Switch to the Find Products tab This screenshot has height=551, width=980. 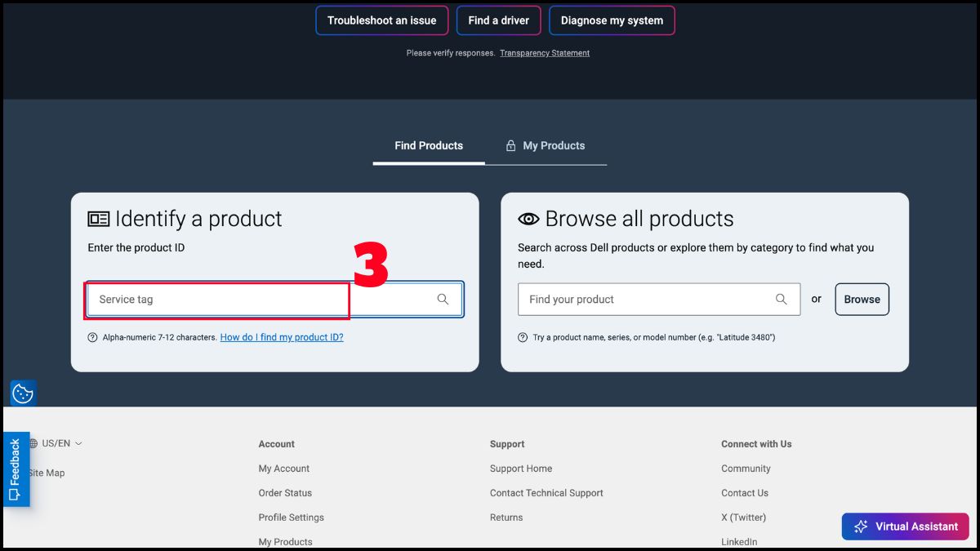point(429,145)
